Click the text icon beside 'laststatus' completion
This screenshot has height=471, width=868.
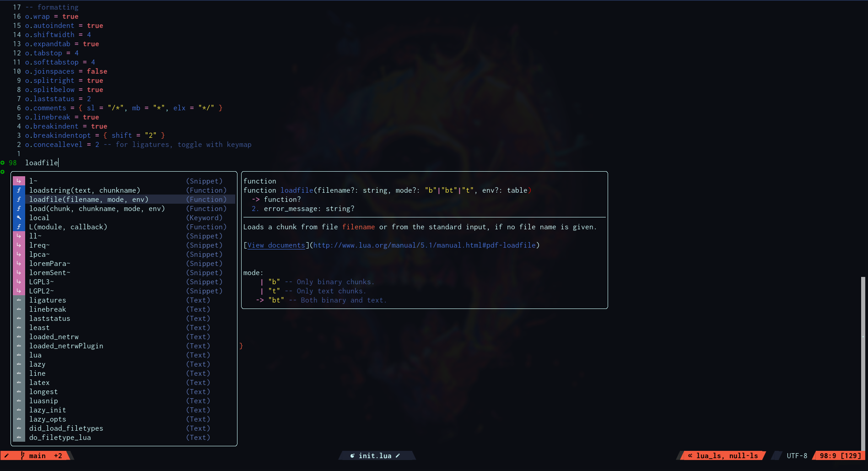[x=19, y=319]
